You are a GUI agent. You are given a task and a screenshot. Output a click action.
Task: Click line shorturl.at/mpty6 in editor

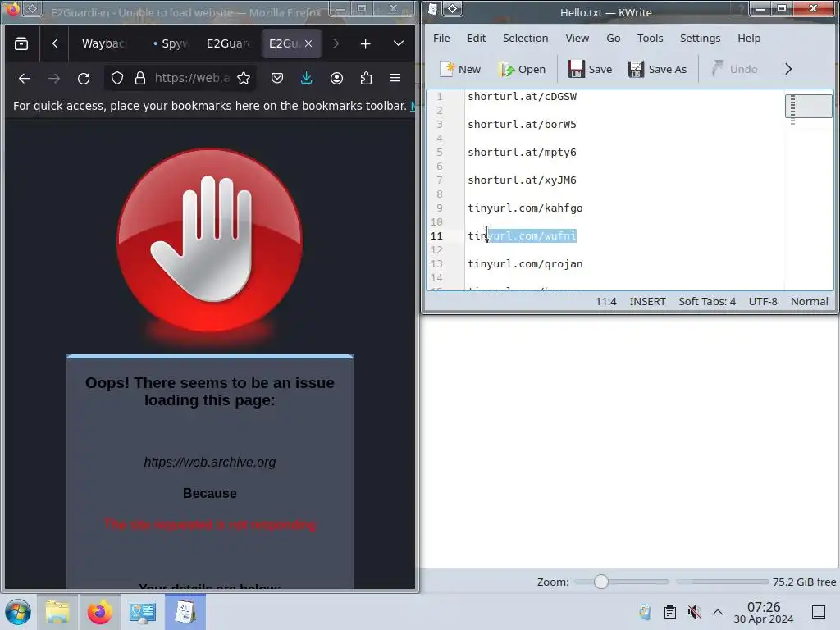pos(522,152)
